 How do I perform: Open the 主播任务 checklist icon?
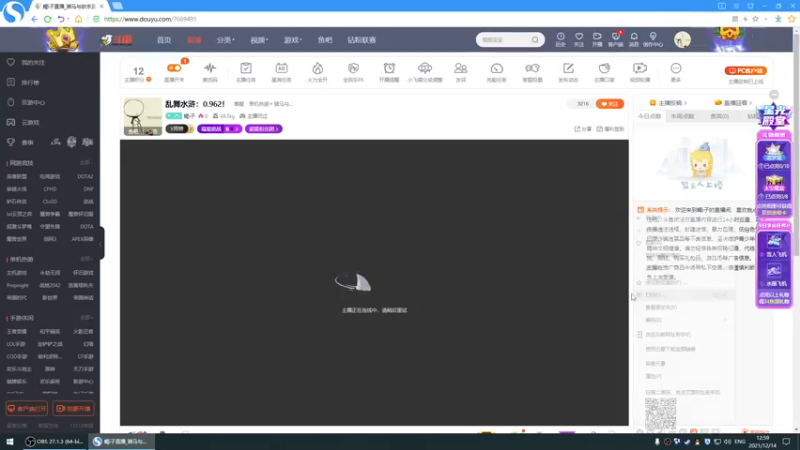click(245, 68)
